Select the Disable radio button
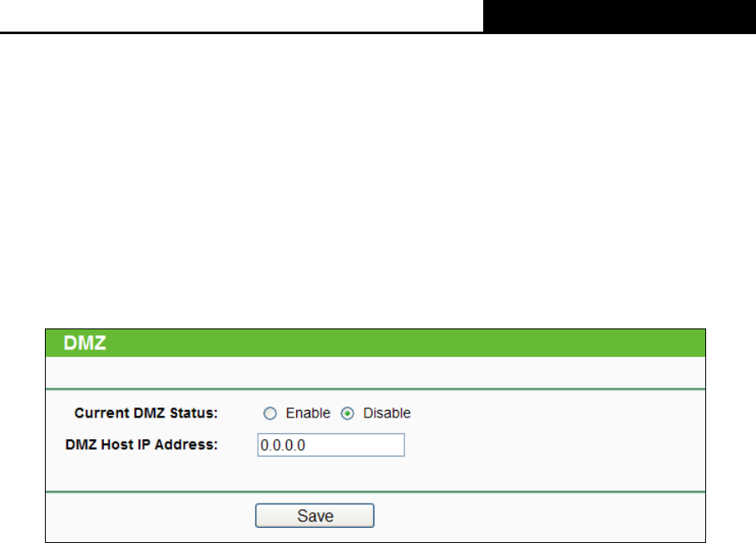Screen dimensions: 756x543 tap(347, 413)
